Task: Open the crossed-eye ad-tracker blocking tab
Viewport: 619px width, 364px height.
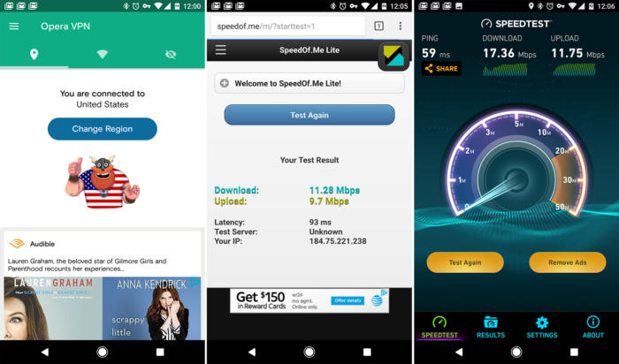Action: (171, 55)
